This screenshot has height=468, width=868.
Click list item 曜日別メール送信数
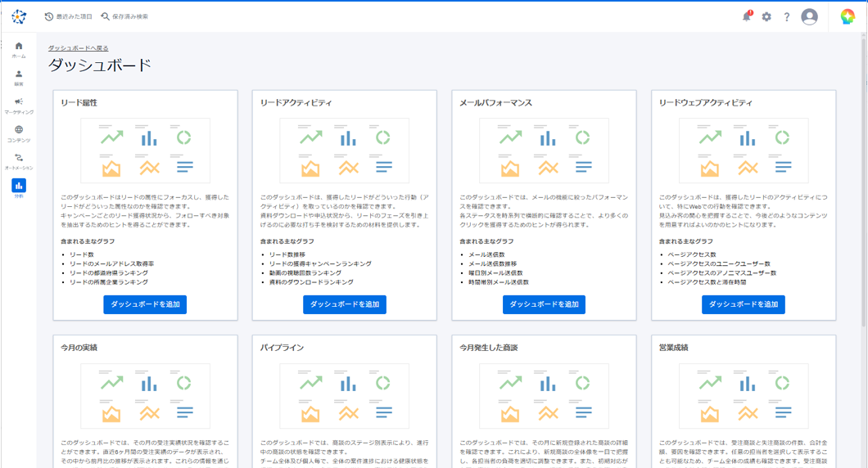click(x=495, y=272)
